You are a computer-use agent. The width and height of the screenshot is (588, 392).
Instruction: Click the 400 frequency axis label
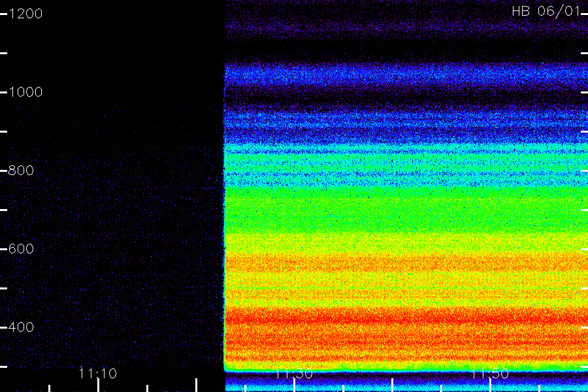coord(21,327)
